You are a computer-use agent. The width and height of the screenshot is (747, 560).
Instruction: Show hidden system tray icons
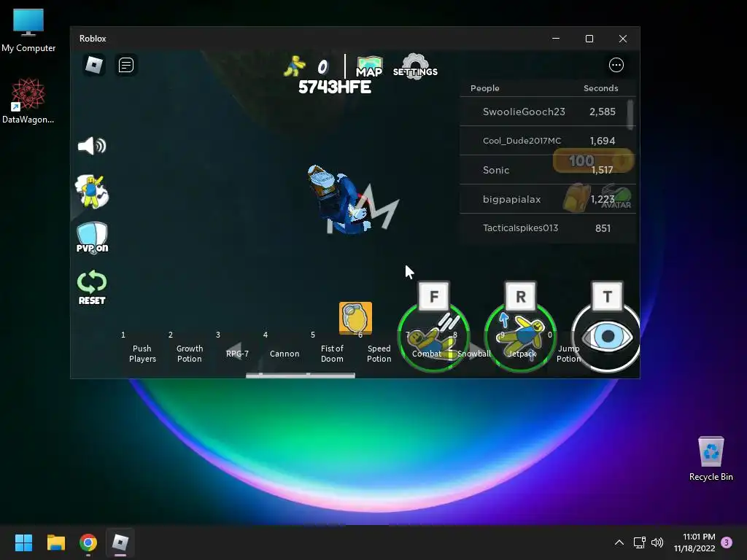(619, 542)
